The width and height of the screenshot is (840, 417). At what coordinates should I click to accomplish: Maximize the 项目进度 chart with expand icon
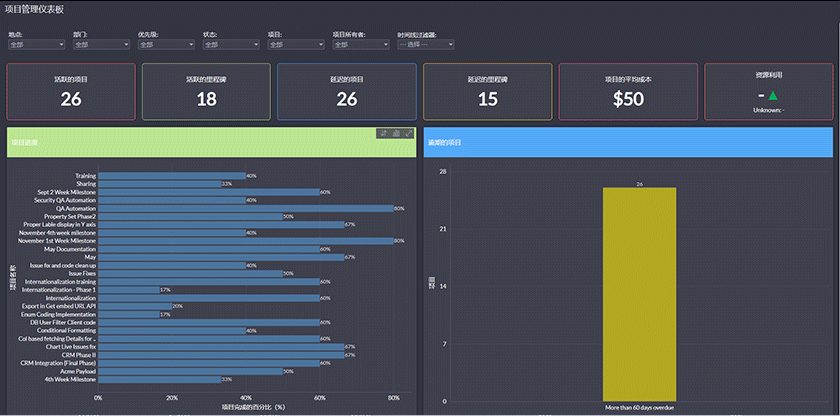[408, 133]
